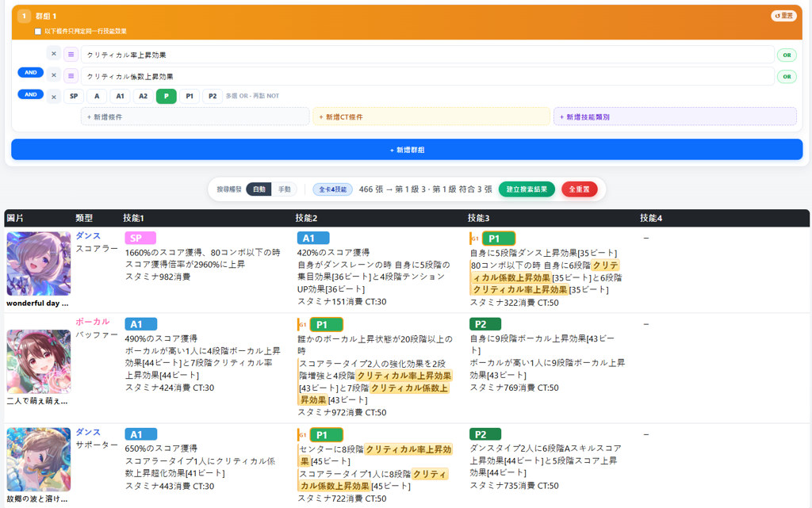Click the blue A1 badge on 二人で萌え萌え card
The height and width of the screenshot is (508, 812).
[141, 324]
